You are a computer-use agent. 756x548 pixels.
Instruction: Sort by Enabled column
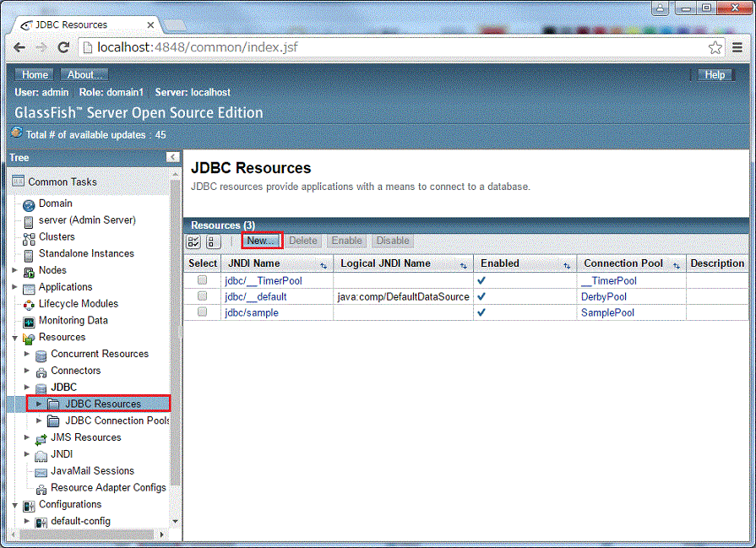pos(567,266)
